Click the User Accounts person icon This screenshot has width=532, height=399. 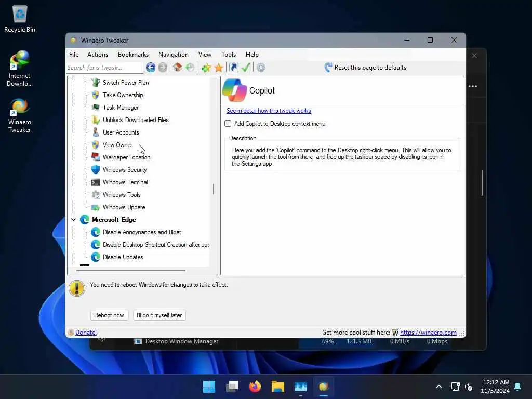(96, 132)
